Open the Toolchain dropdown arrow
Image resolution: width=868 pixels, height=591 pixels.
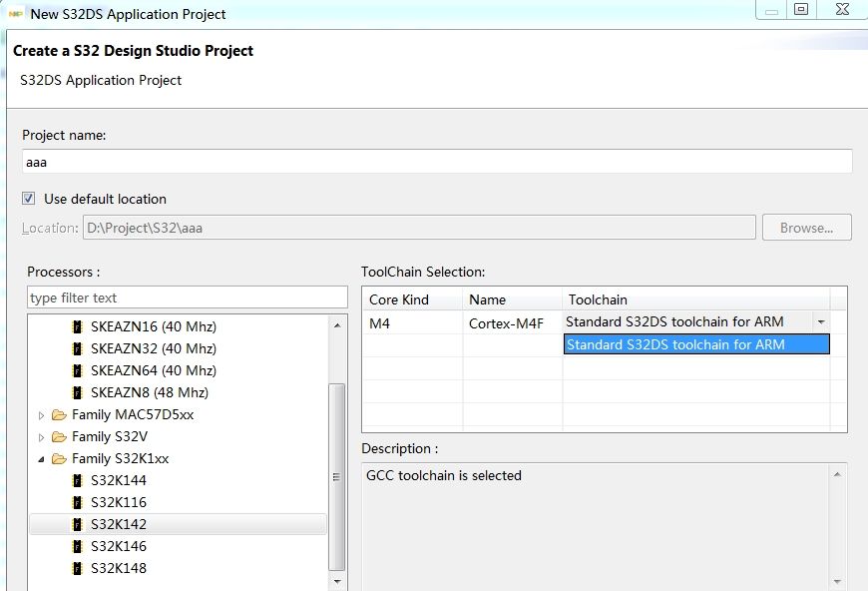820,322
